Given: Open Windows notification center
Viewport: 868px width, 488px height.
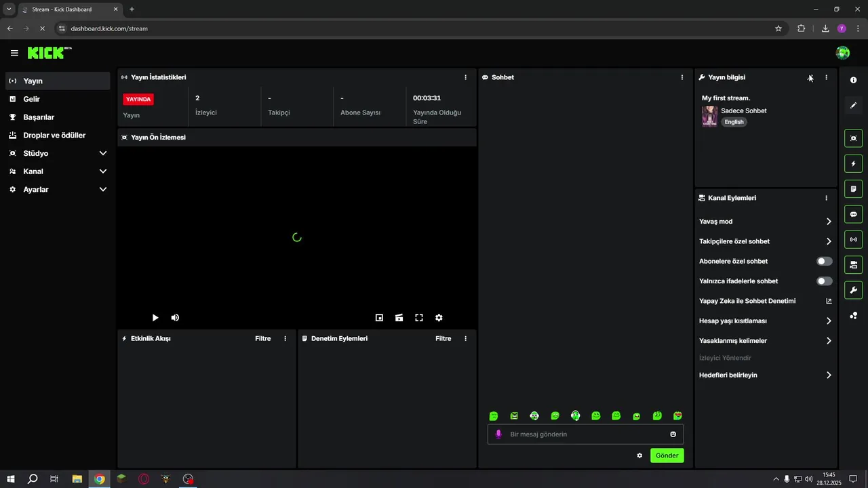Looking at the screenshot, I should pyautogui.click(x=853, y=479).
